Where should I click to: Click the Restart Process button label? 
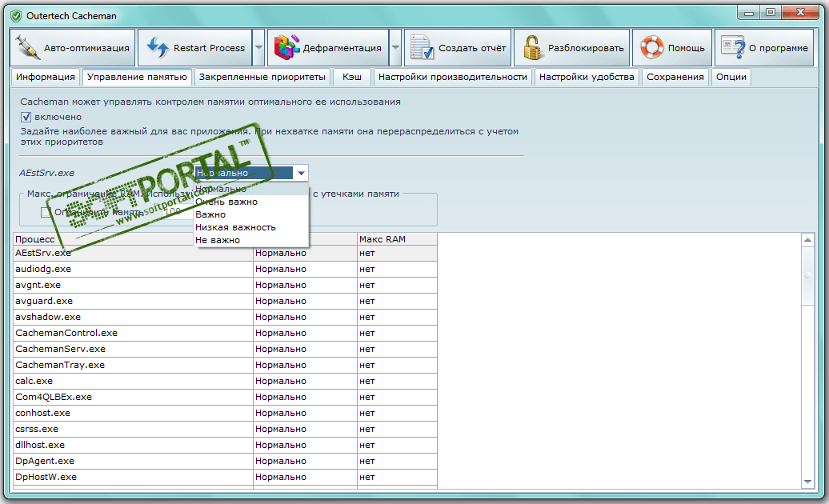[x=210, y=48]
